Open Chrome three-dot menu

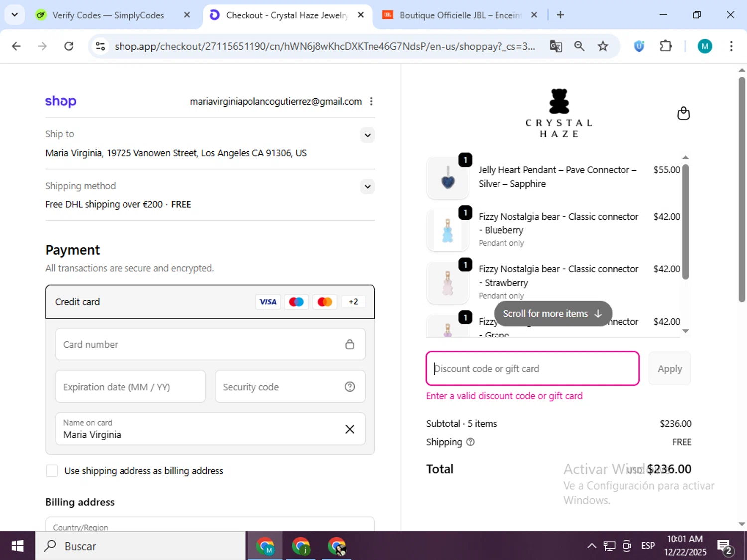(731, 46)
